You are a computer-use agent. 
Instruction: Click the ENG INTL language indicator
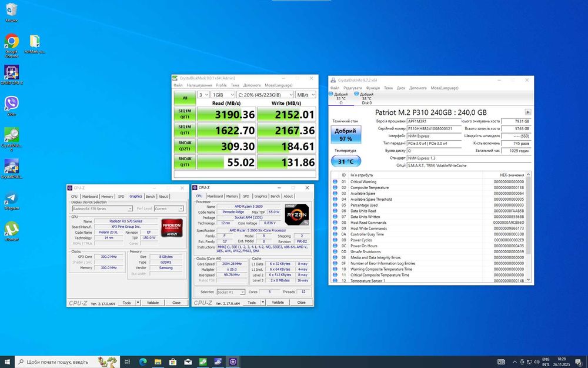coord(546,362)
